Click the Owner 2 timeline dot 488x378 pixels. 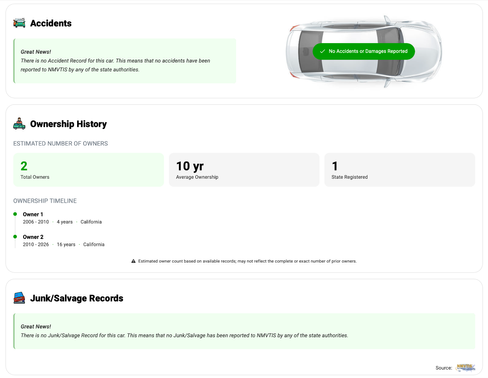[15, 237]
